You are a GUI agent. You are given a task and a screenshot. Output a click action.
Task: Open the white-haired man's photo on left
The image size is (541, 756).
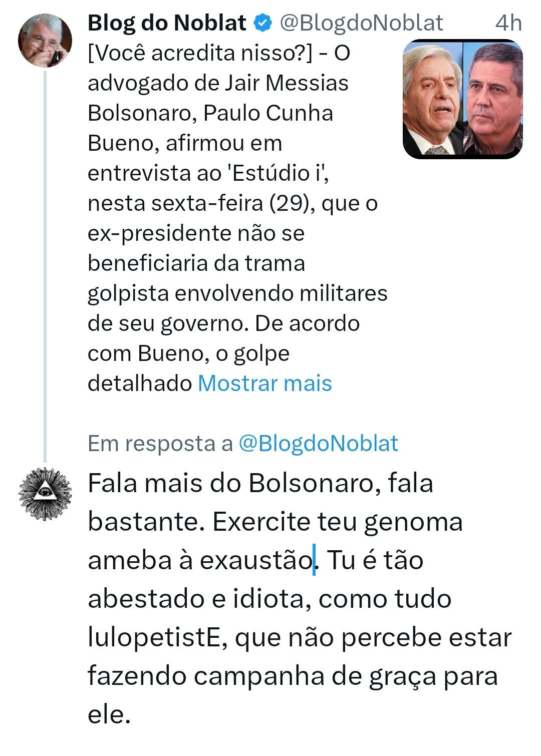pos(433,99)
